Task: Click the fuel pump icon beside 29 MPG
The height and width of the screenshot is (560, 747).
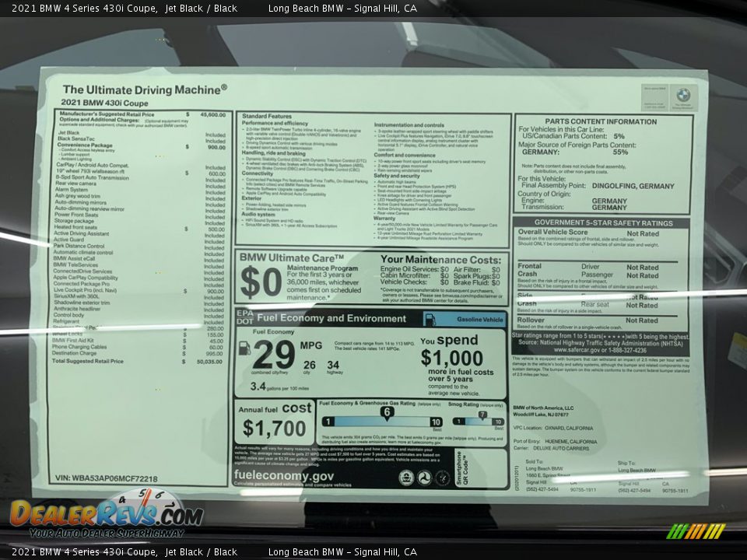Action: [244, 348]
